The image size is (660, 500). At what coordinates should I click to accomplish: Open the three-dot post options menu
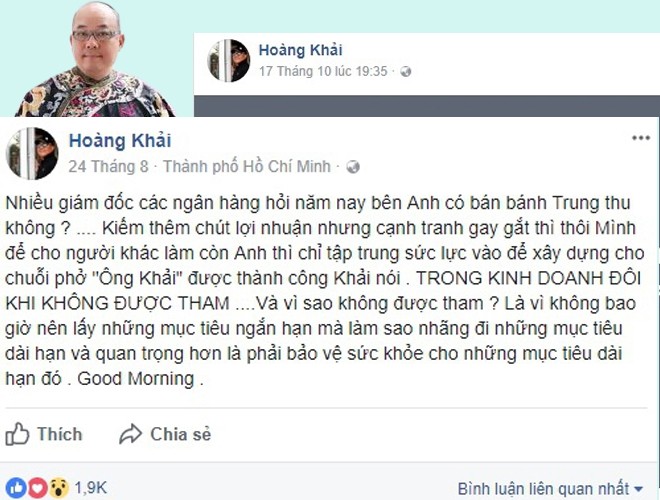pos(641,138)
